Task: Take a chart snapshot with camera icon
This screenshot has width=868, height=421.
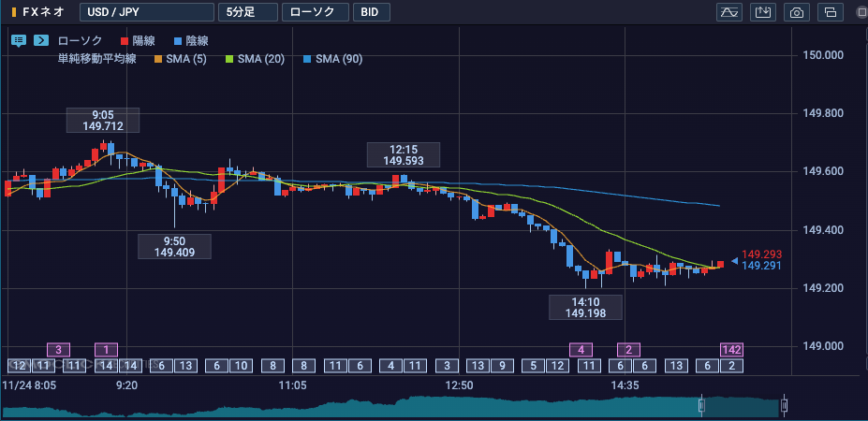Action: pos(797,12)
